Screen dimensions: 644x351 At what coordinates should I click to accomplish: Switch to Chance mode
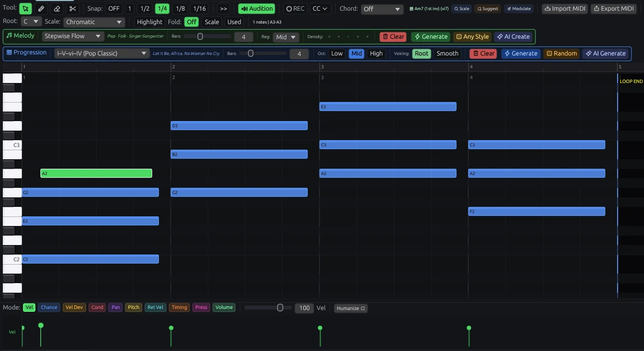[x=49, y=307]
